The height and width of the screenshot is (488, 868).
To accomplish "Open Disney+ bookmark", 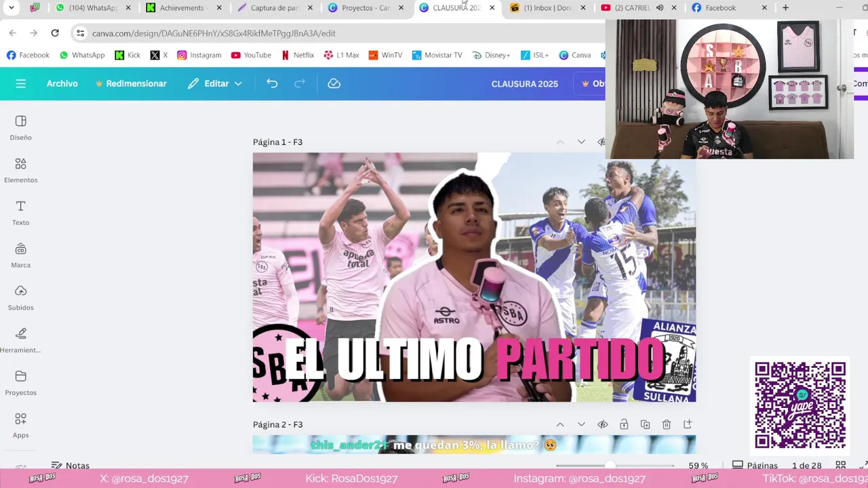I will pos(491,55).
